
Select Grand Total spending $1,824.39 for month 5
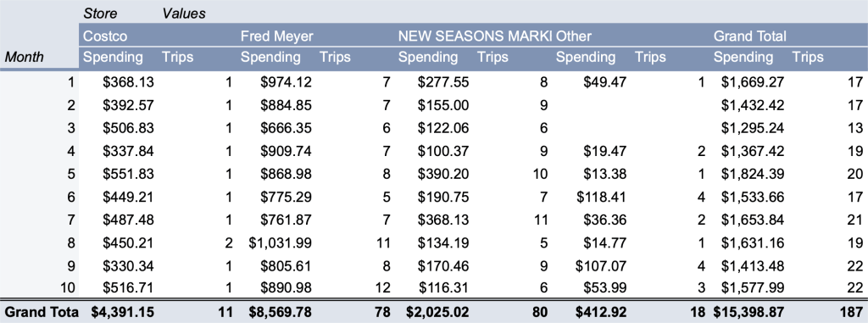pyautogui.click(x=753, y=174)
